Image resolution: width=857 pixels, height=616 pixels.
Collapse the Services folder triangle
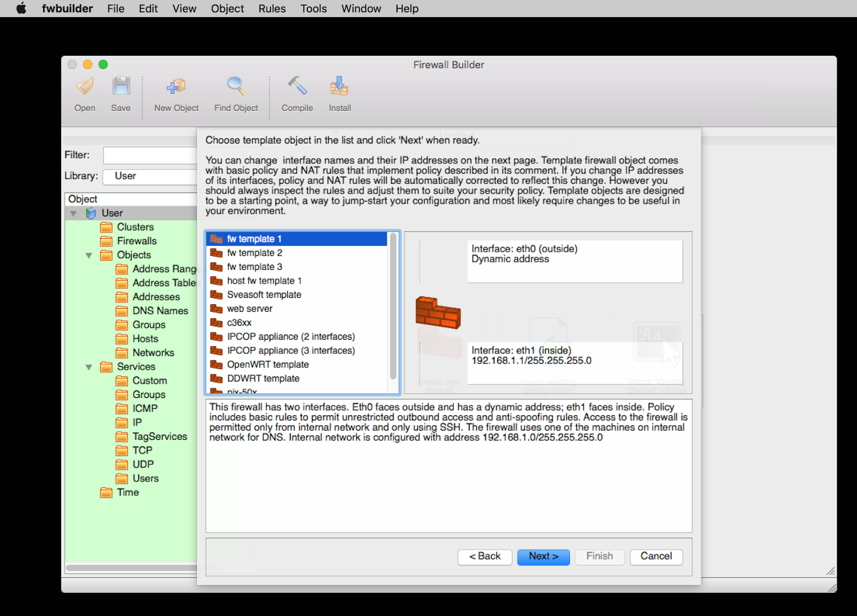(x=89, y=367)
